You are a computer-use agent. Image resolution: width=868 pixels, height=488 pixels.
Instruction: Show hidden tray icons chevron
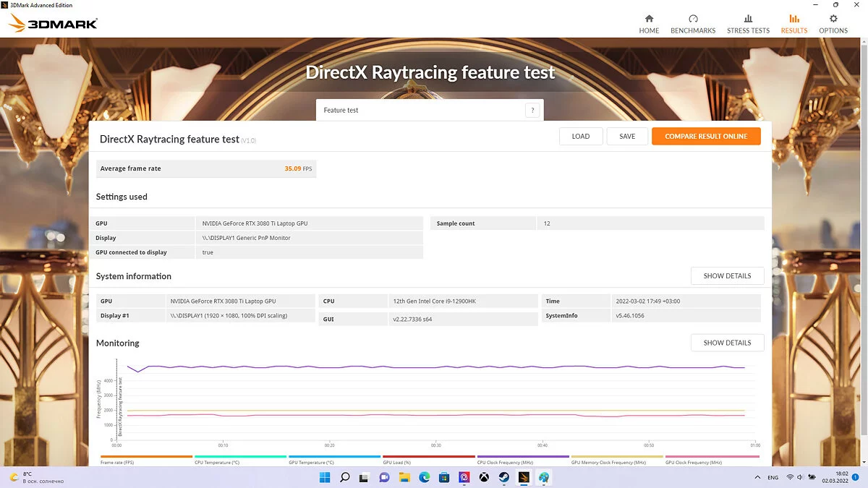coord(756,477)
